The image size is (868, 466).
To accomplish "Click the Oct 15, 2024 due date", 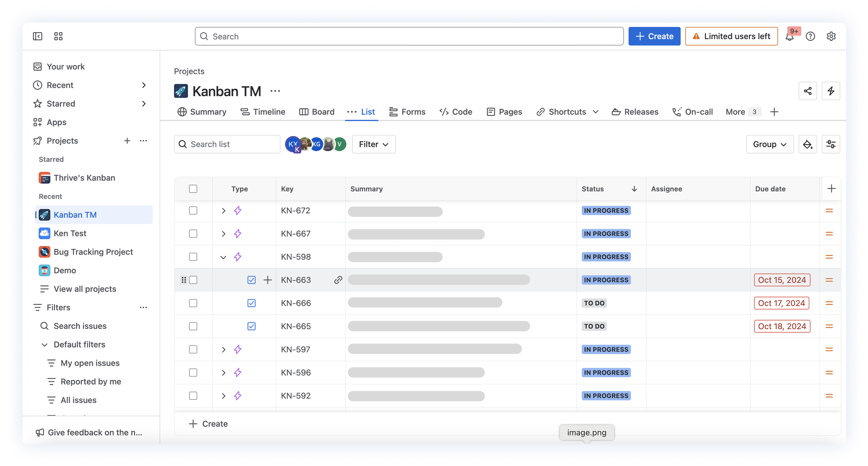I will [x=782, y=280].
